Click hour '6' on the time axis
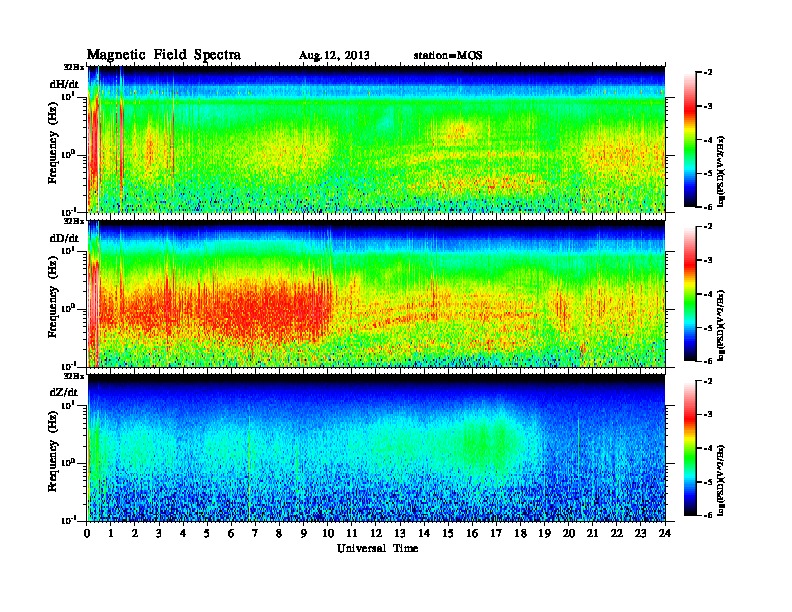The height and width of the screenshot is (612, 792). 231,534
